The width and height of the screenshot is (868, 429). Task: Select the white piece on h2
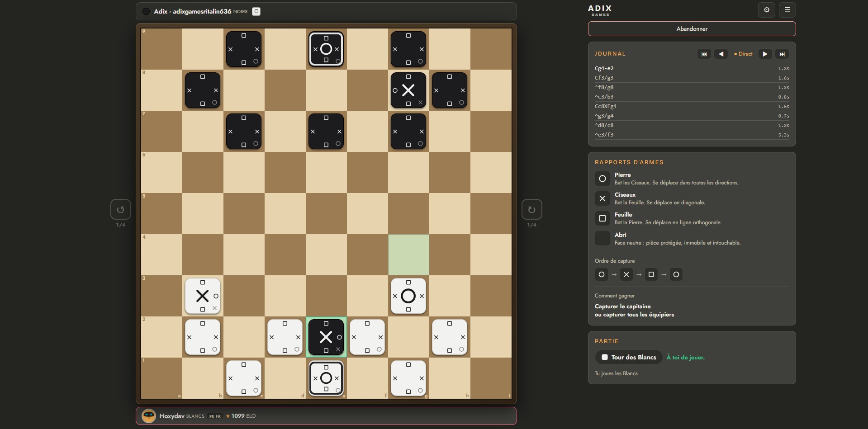[450, 337]
